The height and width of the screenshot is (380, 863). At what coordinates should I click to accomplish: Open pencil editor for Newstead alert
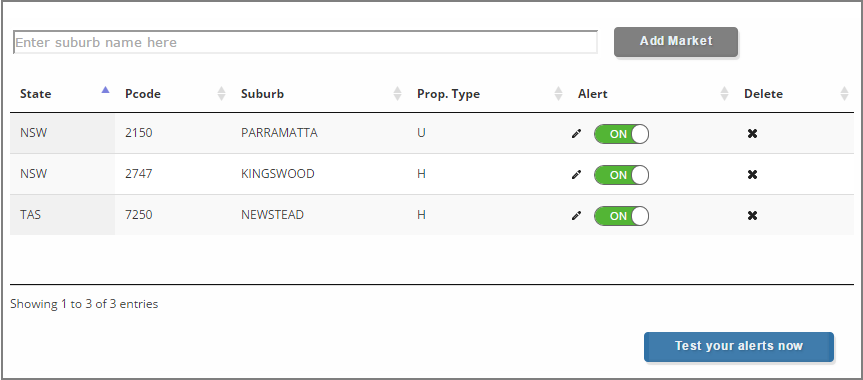(576, 215)
